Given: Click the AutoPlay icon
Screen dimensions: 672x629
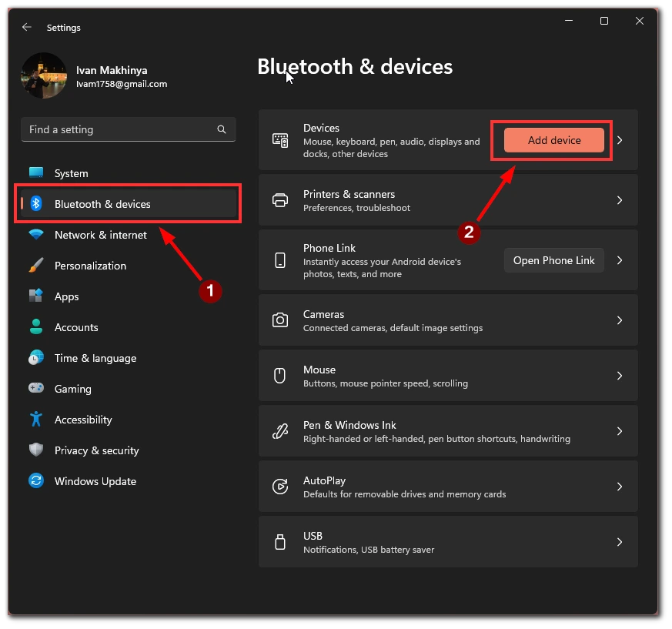Looking at the screenshot, I should coord(280,487).
